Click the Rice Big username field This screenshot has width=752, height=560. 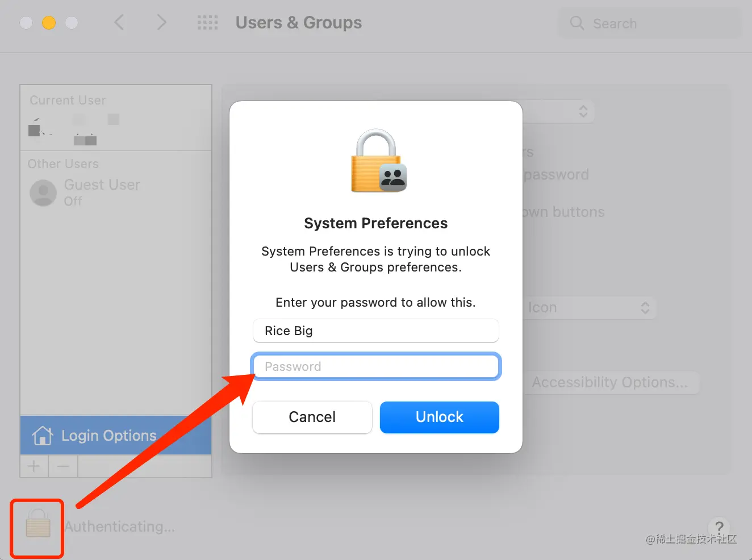pyautogui.click(x=376, y=331)
